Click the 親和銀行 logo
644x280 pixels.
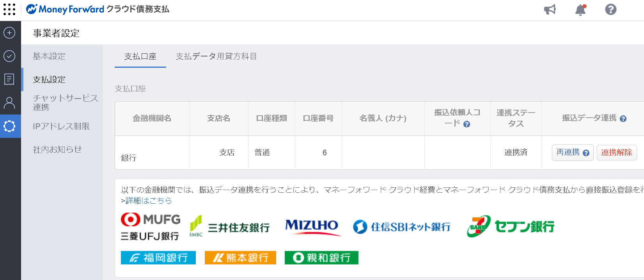[x=321, y=258]
